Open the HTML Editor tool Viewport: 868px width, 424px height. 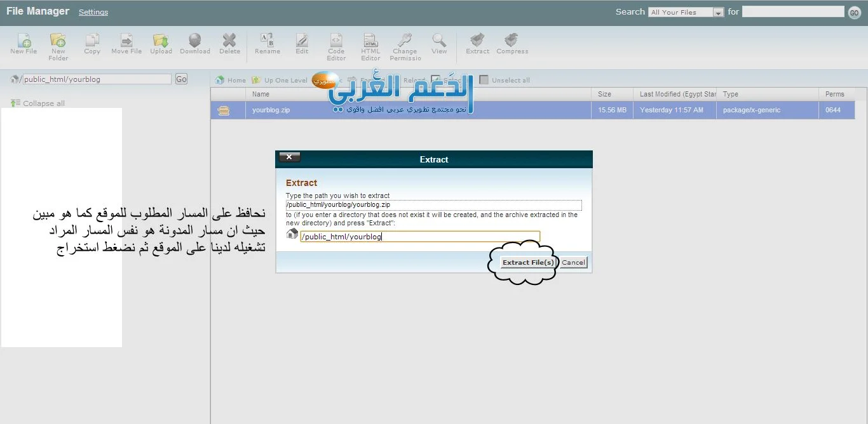[370, 46]
